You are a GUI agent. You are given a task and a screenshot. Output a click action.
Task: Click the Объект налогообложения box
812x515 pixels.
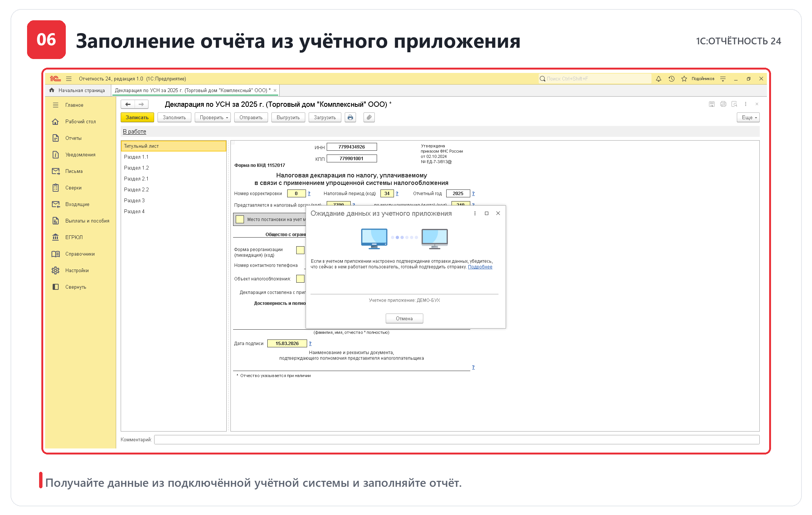point(300,279)
